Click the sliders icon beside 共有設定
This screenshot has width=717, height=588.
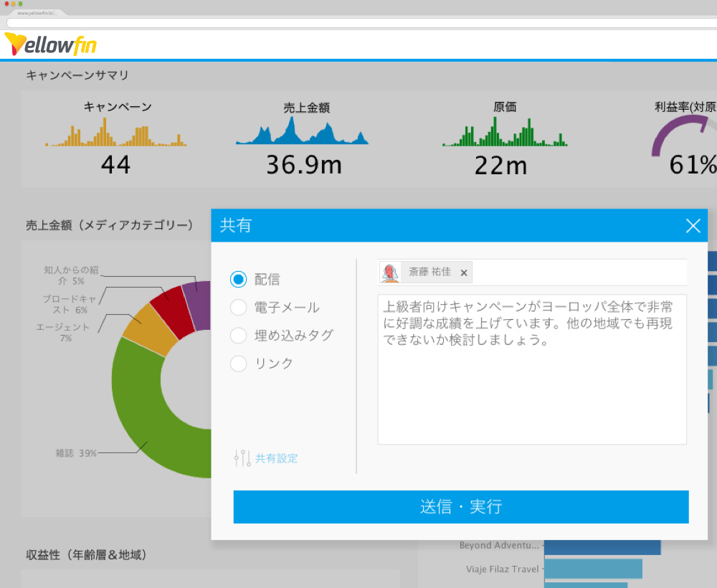(x=242, y=458)
